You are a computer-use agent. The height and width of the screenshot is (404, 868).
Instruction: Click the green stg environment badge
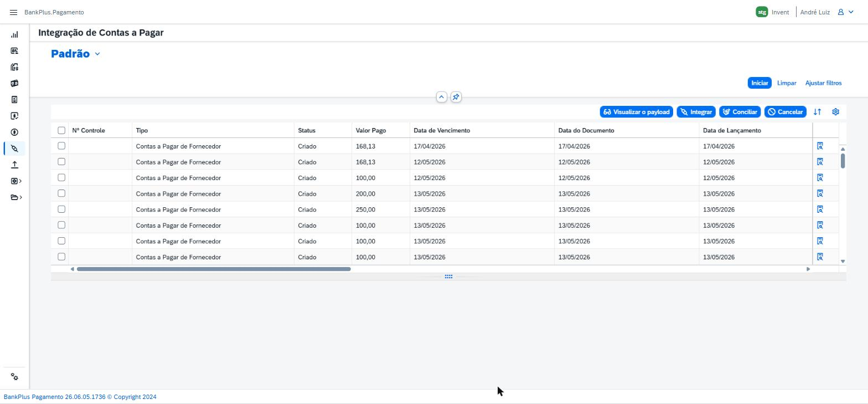[x=762, y=12]
